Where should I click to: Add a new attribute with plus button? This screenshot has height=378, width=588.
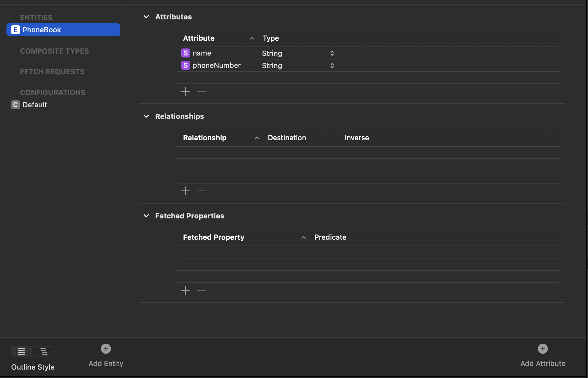click(x=185, y=91)
